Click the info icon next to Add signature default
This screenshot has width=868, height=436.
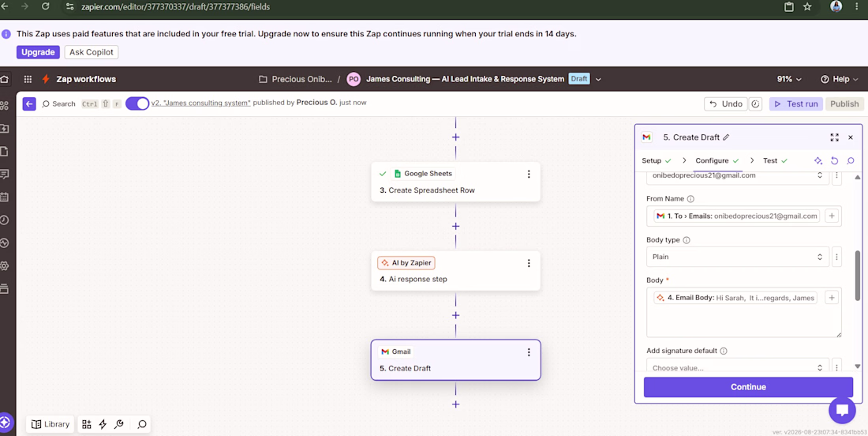(x=724, y=351)
